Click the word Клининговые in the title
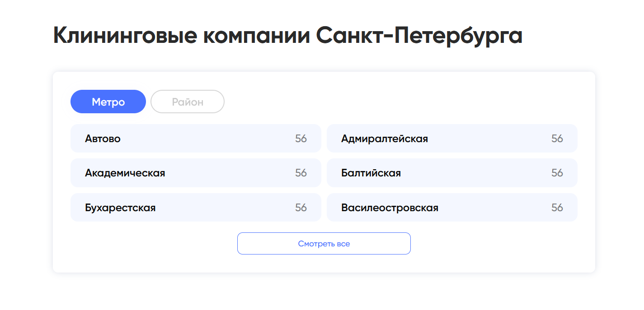This screenshot has height=310, width=644. point(125,36)
